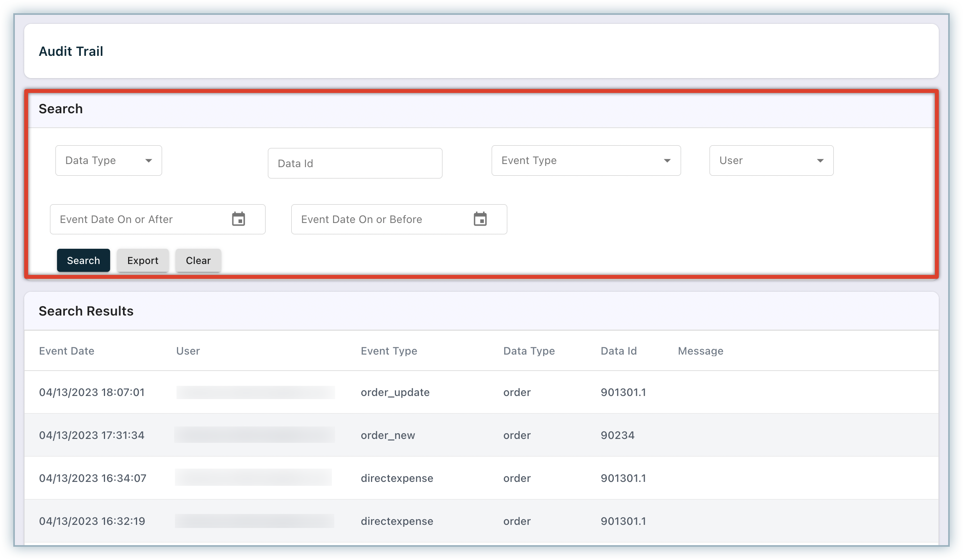Click the Data Id column header

point(619,351)
